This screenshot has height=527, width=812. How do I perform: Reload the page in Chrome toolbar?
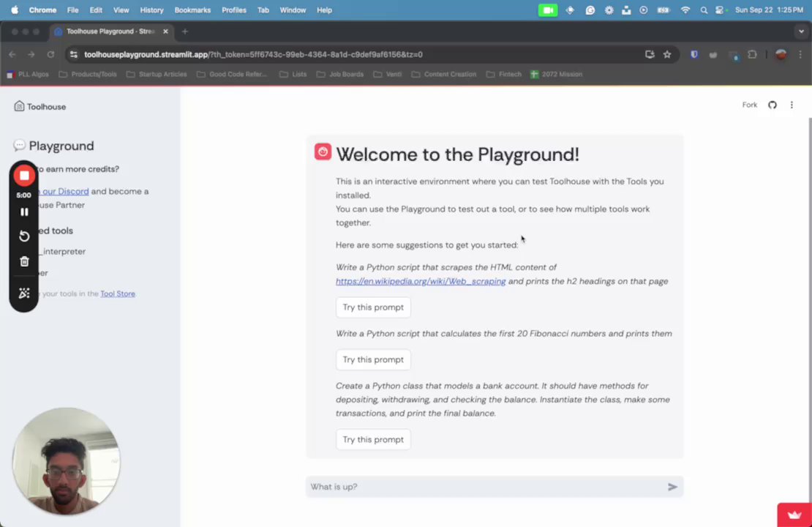[x=50, y=54]
